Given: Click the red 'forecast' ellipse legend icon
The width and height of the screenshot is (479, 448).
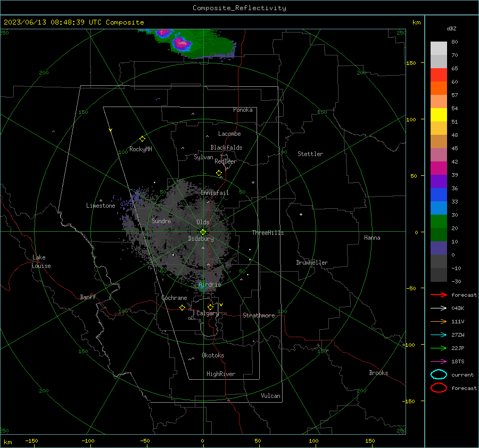Looking at the screenshot, I should click(x=439, y=388).
